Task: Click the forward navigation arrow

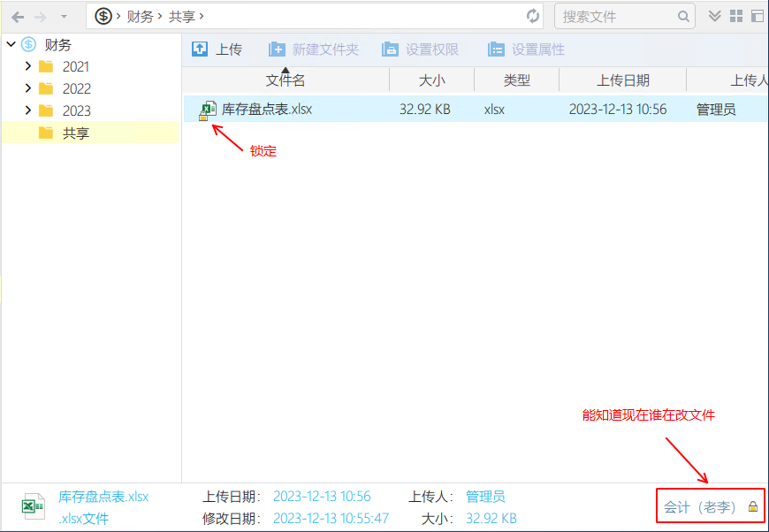Action: [x=41, y=17]
